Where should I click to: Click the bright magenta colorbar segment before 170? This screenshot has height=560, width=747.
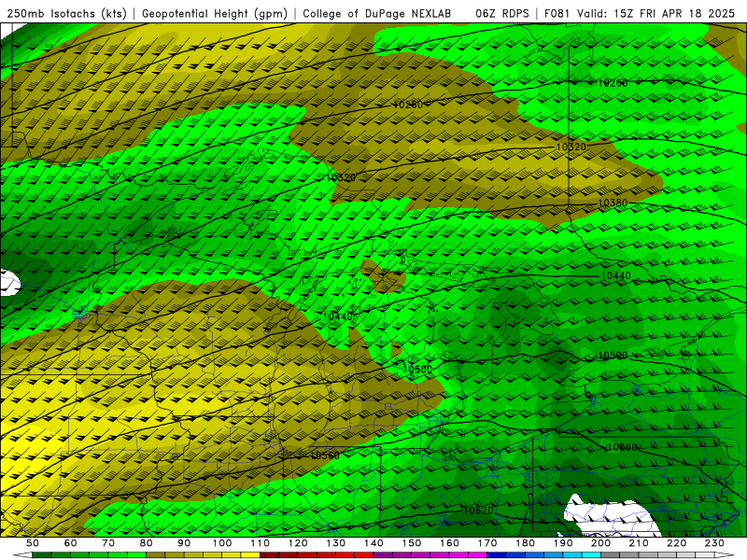(477, 555)
